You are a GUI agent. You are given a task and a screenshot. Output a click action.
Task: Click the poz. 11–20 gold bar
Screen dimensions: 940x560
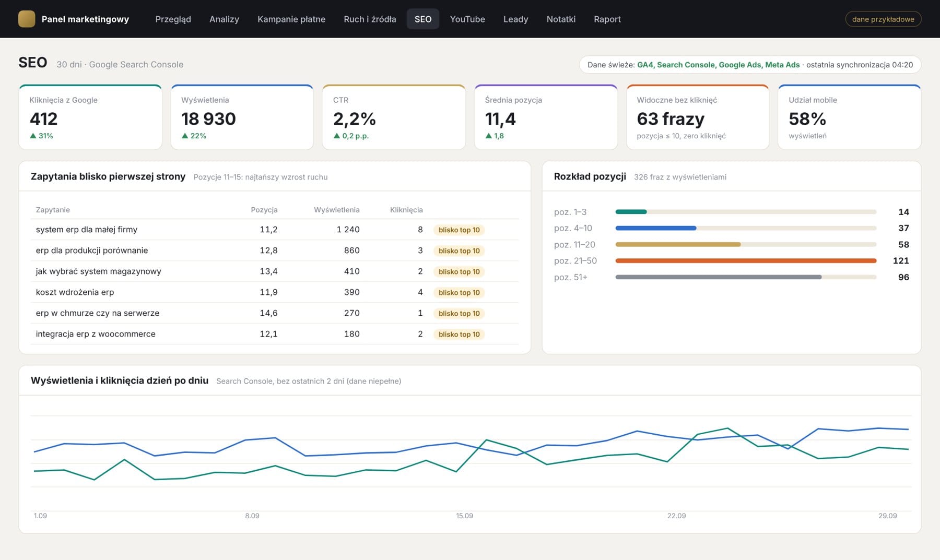(678, 244)
